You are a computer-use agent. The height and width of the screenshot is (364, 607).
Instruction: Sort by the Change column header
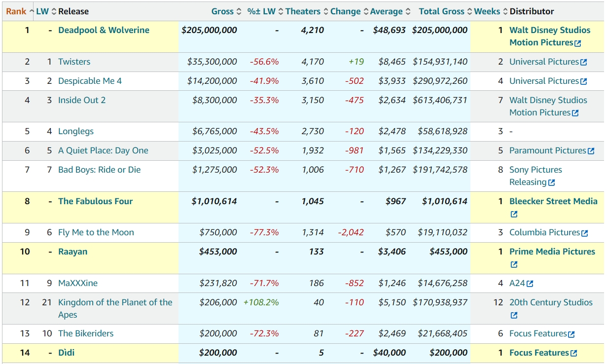tap(350, 11)
